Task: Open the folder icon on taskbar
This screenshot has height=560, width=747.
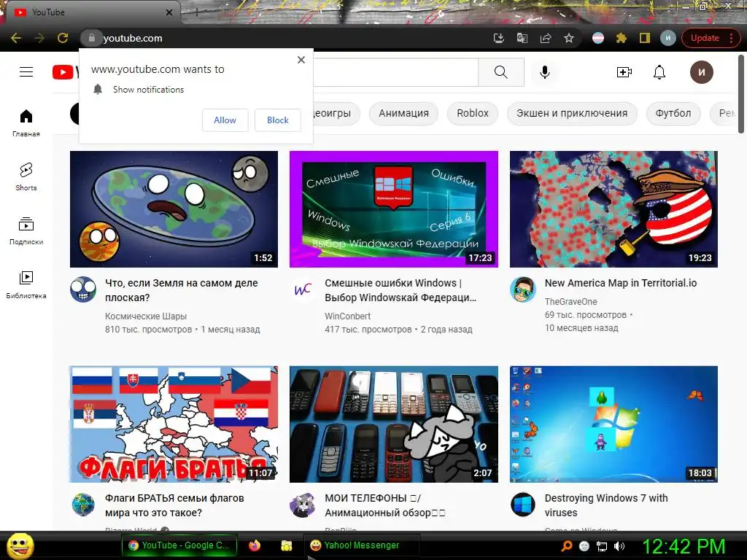Action: pyautogui.click(x=286, y=545)
